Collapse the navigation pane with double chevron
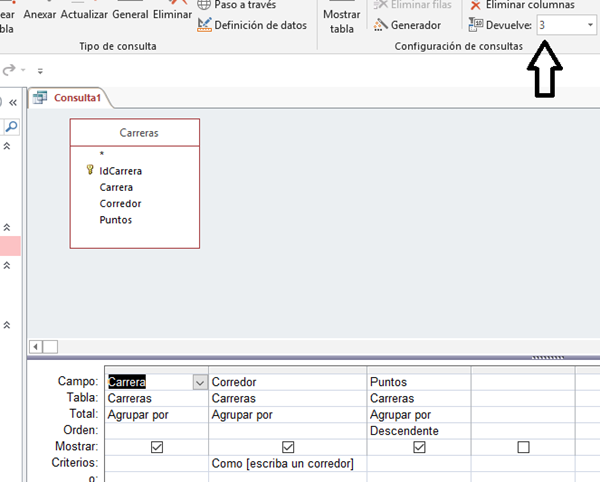 click(13, 103)
